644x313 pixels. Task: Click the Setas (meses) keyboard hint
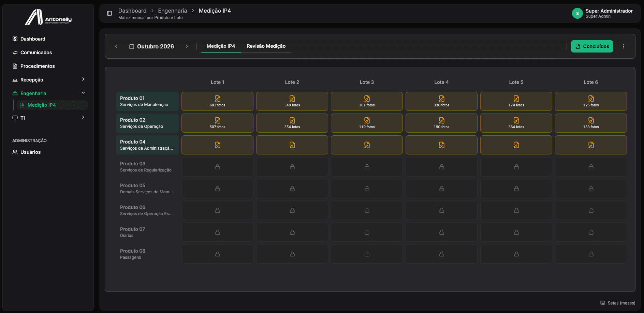click(618, 303)
